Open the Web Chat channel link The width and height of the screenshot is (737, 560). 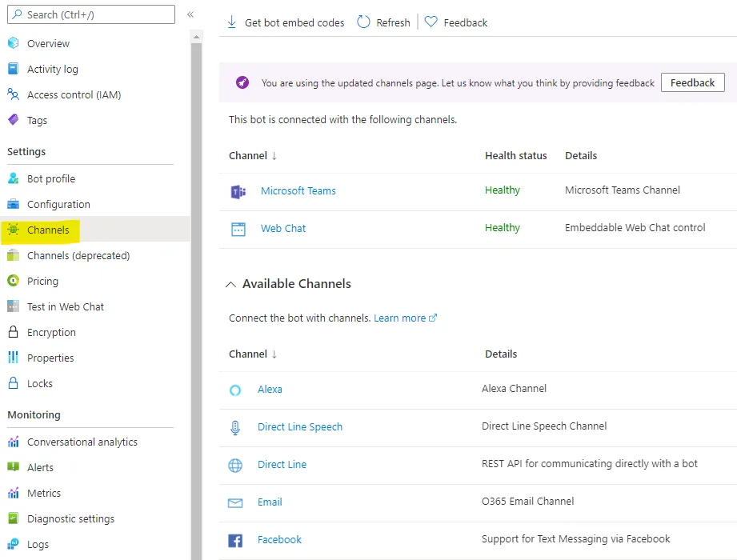coord(283,228)
